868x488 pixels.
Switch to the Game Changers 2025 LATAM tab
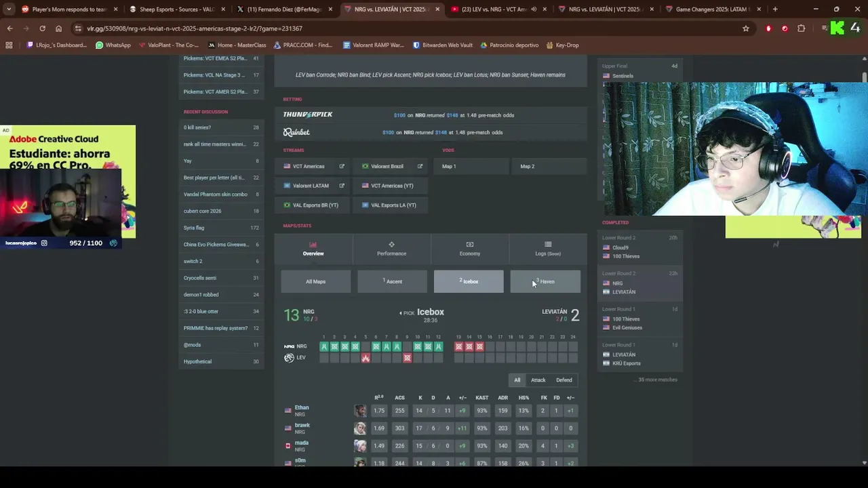pyautogui.click(x=712, y=9)
